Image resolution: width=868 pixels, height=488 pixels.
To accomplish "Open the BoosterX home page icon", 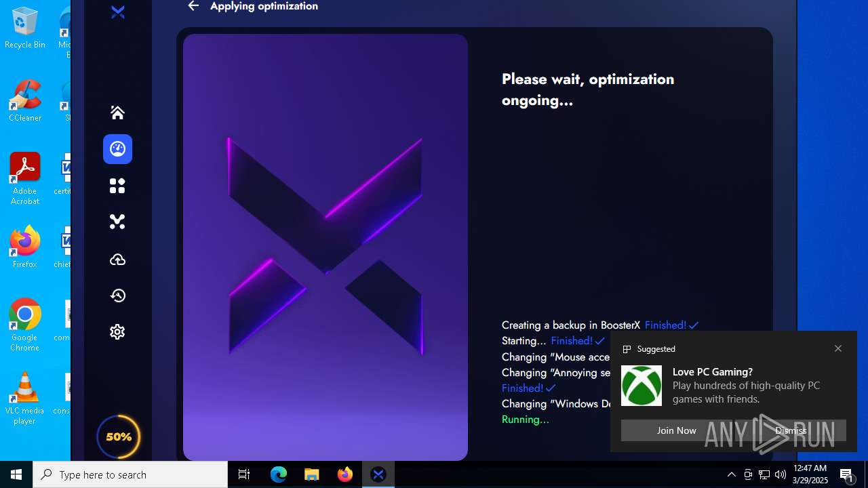I will (x=117, y=113).
